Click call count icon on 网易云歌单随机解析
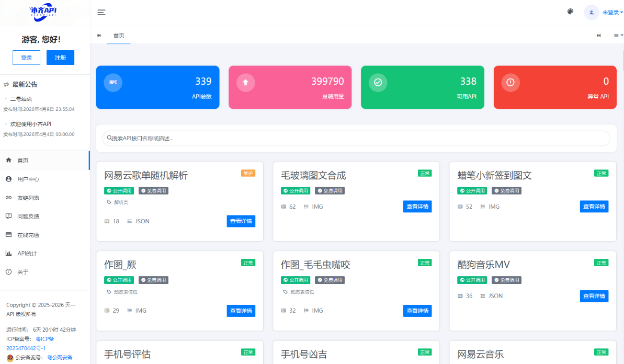 pyautogui.click(x=107, y=221)
